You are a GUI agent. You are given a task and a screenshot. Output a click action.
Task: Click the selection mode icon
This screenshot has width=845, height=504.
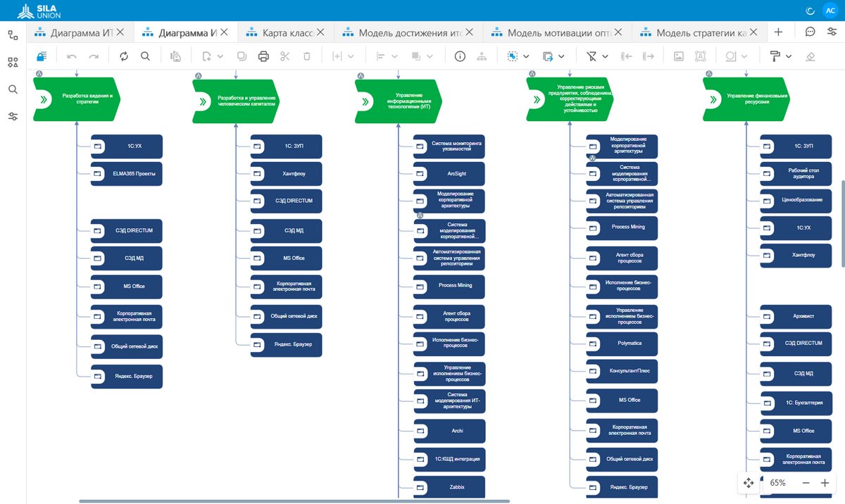tap(513, 56)
